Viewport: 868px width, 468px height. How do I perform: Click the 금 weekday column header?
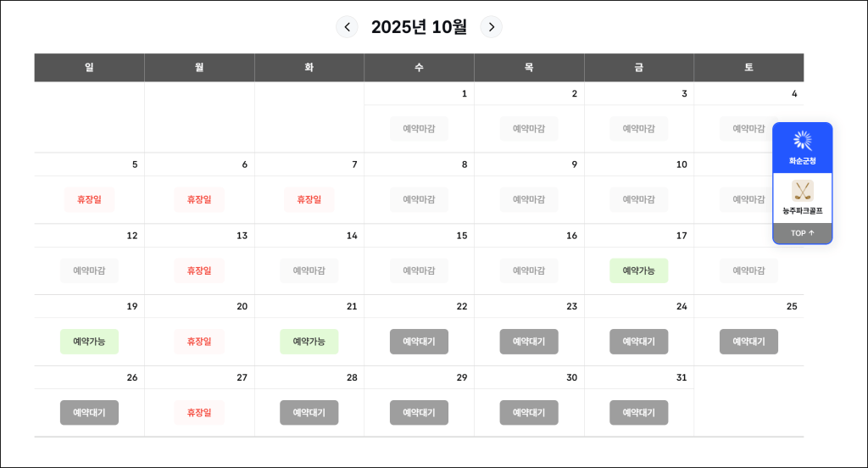coord(638,67)
